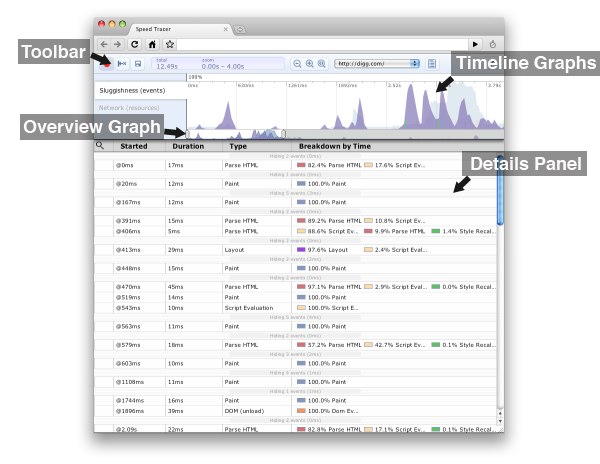Viewport: 600px width, 464px height.
Task: Click the zoom out magnifier icon
Action: click(296, 63)
